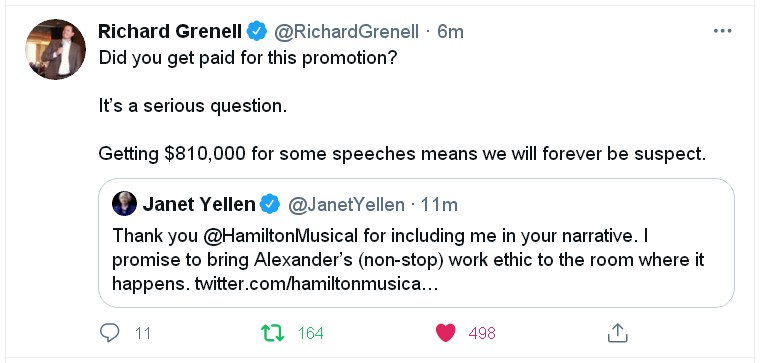Open the share tweet icon

click(618, 333)
